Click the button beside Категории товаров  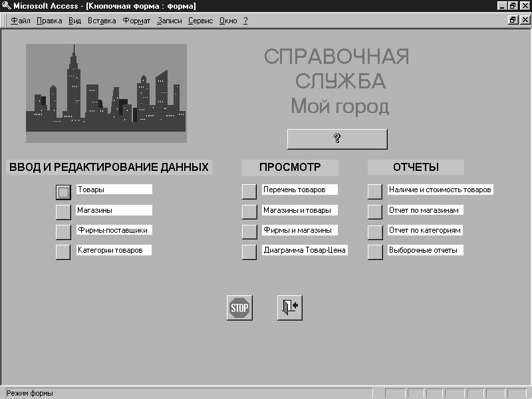point(63,252)
